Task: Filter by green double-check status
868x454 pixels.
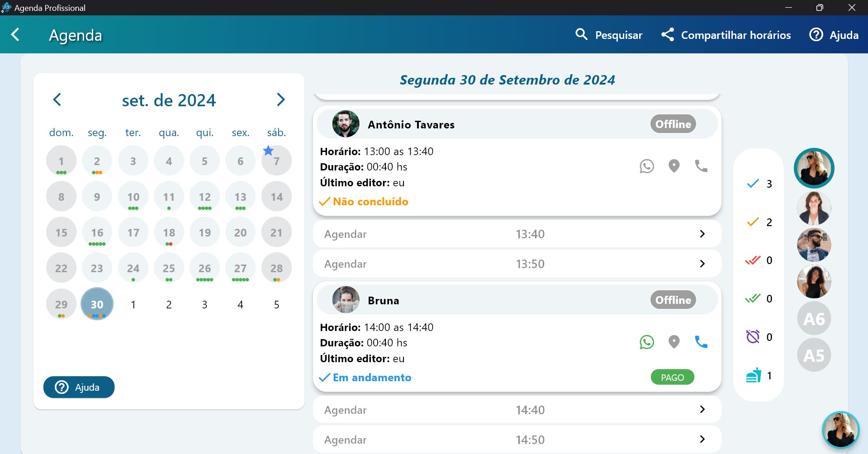Action: (x=759, y=298)
